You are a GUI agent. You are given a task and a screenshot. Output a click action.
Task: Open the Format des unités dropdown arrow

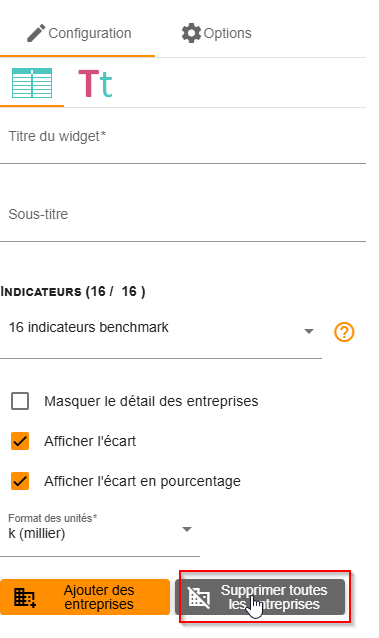click(187, 529)
